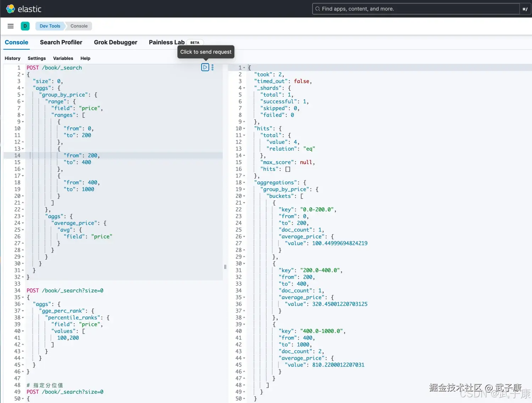Screen dimensions: 532x403
Task: Open the Painless Lab tab
Action: point(166,42)
